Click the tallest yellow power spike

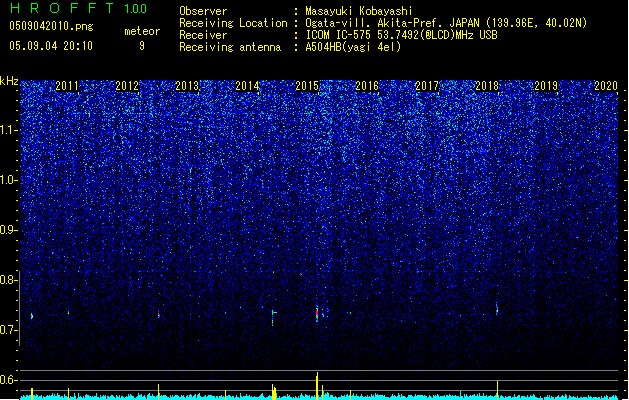tap(317, 386)
